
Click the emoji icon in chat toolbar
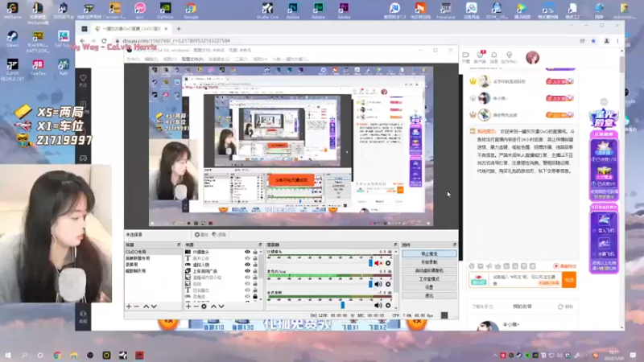472,266
